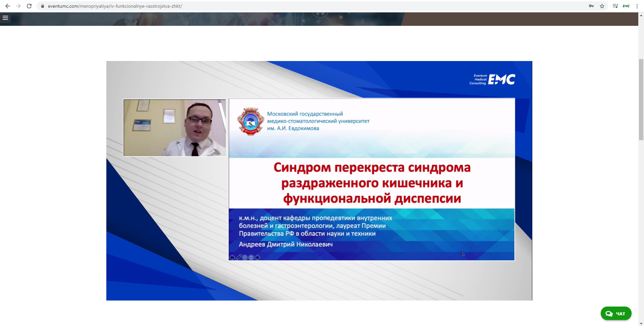Open the media control playlist icon
This screenshot has width=644, height=326.
(615, 6)
